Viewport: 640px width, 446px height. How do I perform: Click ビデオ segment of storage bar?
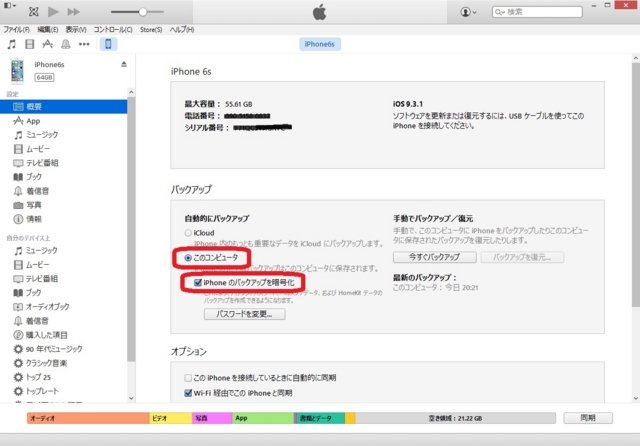click(x=171, y=418)
